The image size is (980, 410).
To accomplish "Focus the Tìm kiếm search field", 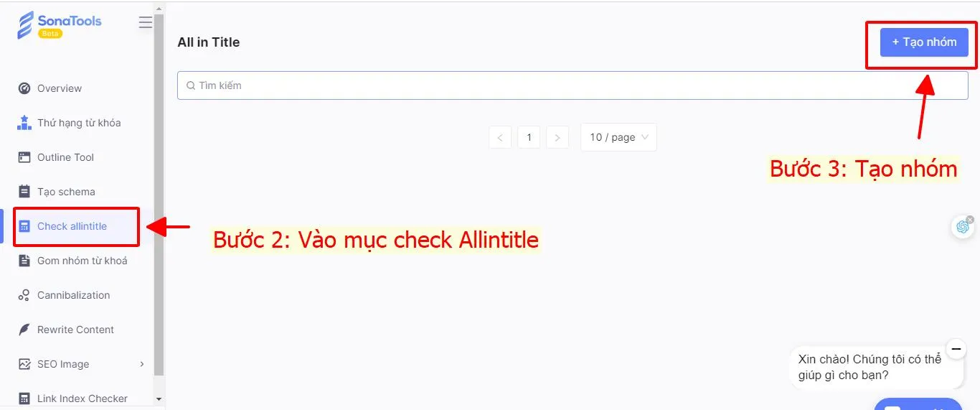I will [x=573, y=85].
